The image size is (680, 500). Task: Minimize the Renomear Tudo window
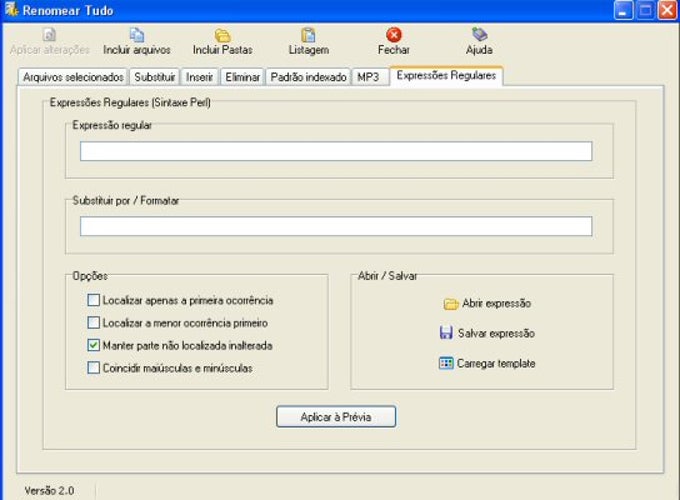(623, 10)
